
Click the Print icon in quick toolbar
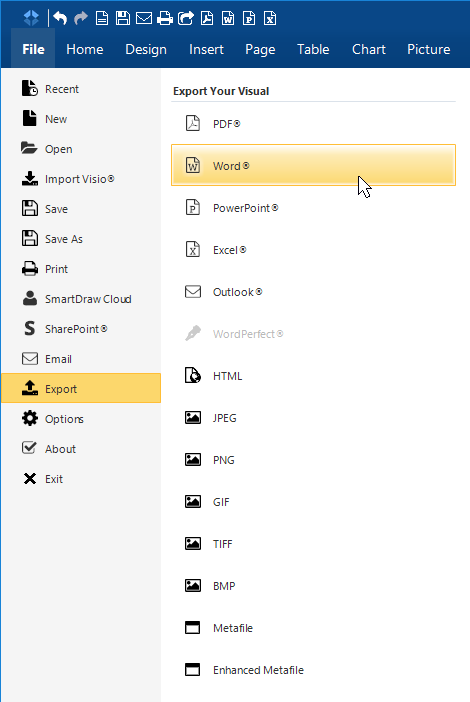pos(165,18)
